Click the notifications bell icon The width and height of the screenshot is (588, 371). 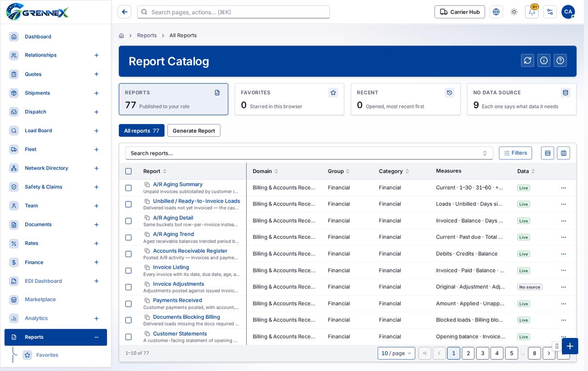pyautogui.click(x=532, y=12)
